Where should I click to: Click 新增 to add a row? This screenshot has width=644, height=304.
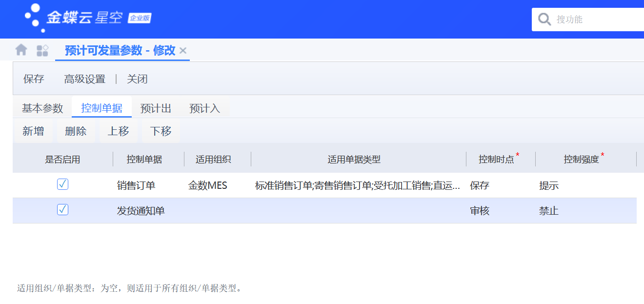pos(33,131)
